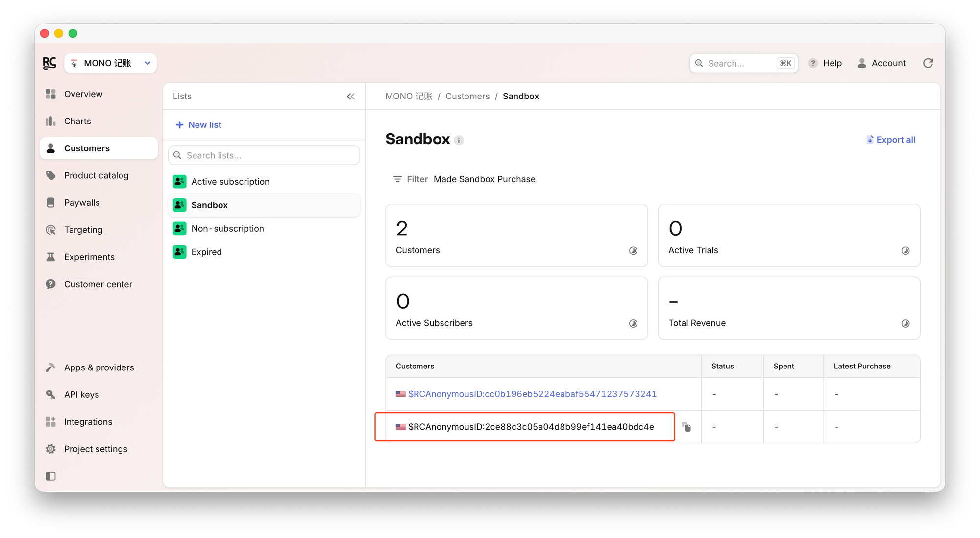Image resolution: width=980 pixels, height=538 pixels.
Task: Go to Product catalog in sidebar
Action: point(96,175)
